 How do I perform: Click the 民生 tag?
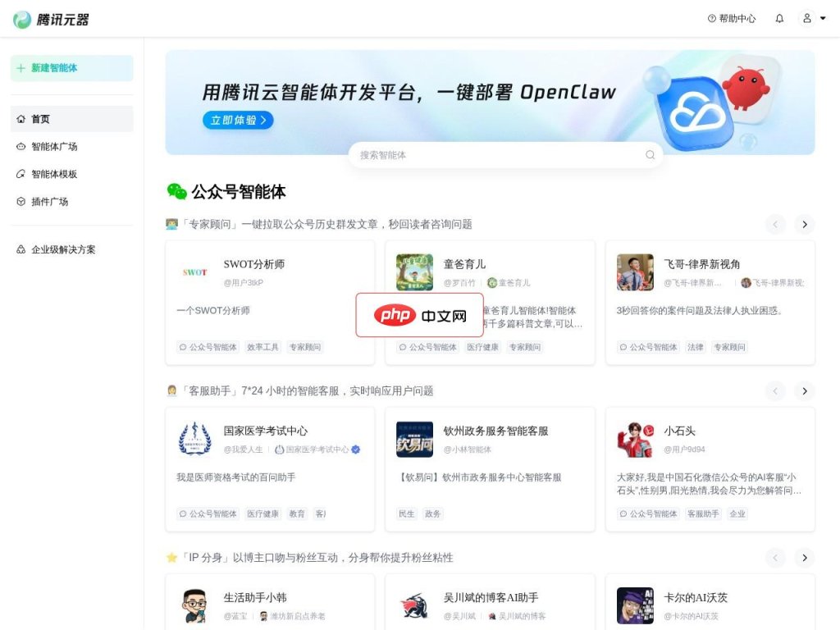(x=406, y=514)
